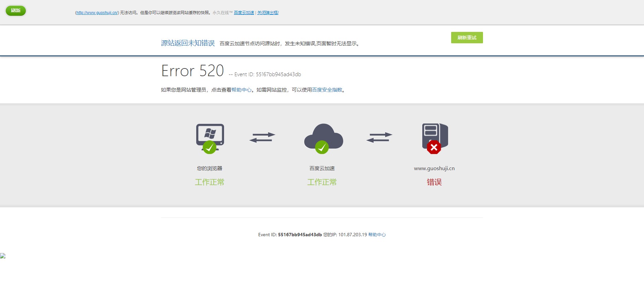Image resolution: width=644 pixels, height=298 pixels.
Task: Click the 关闭弹出框 link
Action: 268,13
